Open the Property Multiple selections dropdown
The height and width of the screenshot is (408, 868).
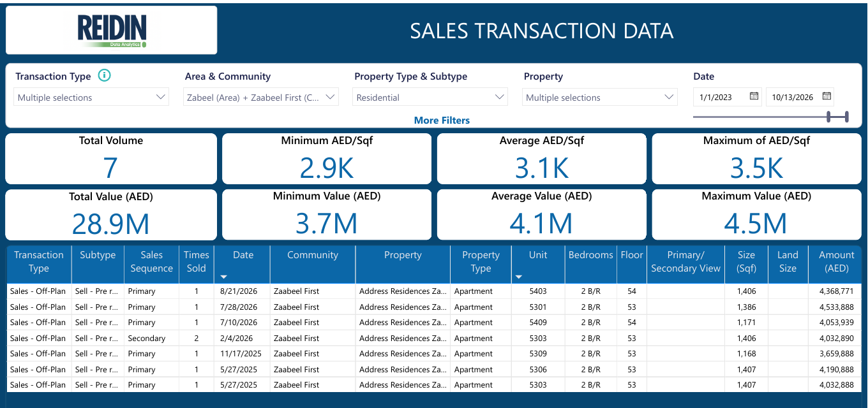point(600,98)
